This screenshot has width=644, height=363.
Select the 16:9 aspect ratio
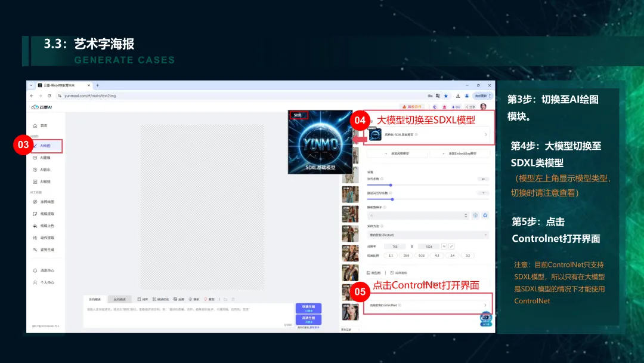[x=406, y=256]
